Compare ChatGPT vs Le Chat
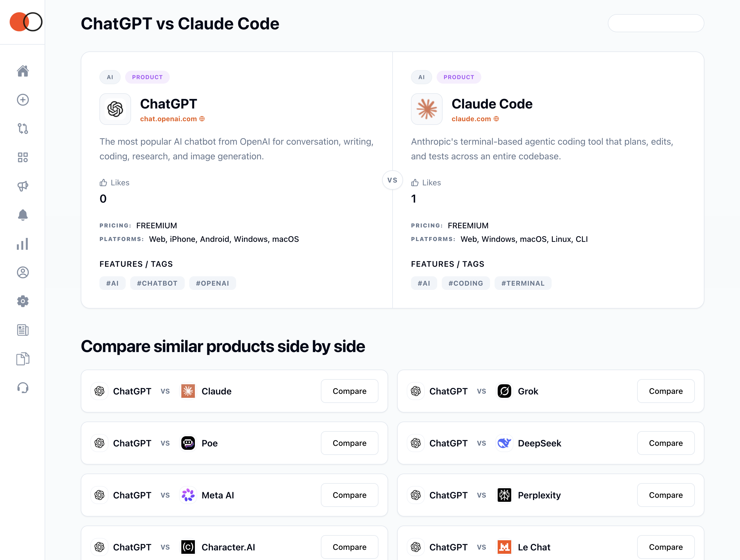740x560 pixels. tap(666, 547)
